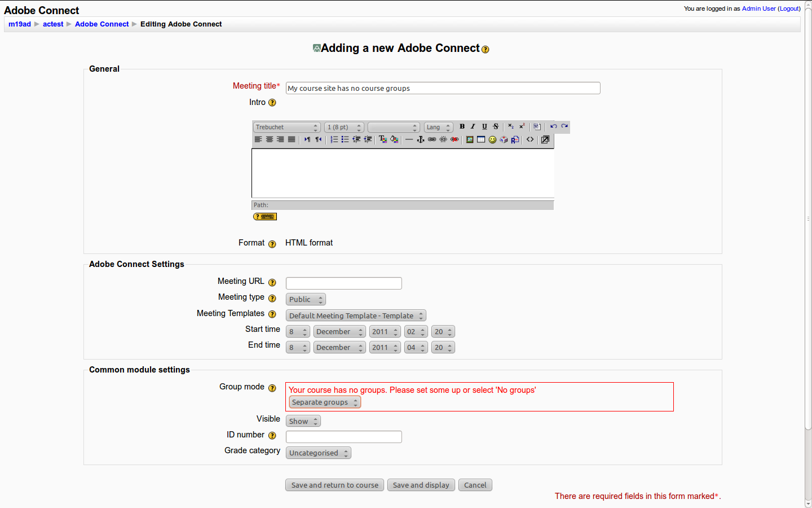Open the font text color picker

(383, 139)
